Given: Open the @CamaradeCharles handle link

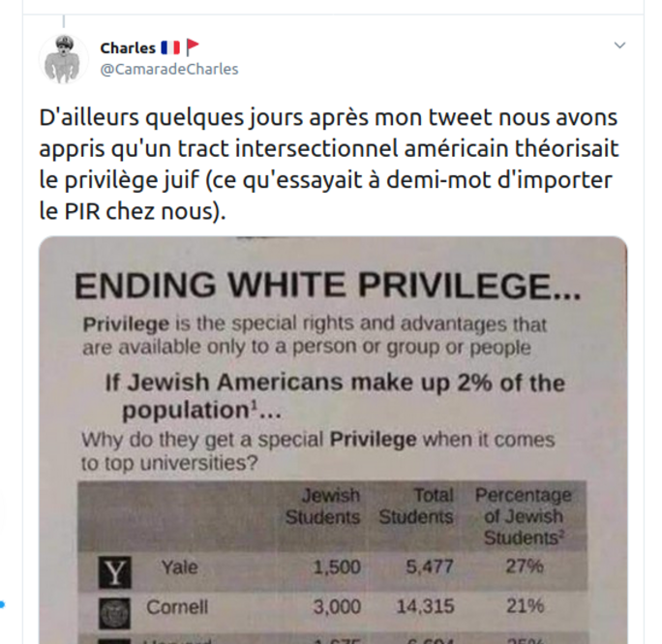Looking at the screenshot, I should click(x=169, y=69).
